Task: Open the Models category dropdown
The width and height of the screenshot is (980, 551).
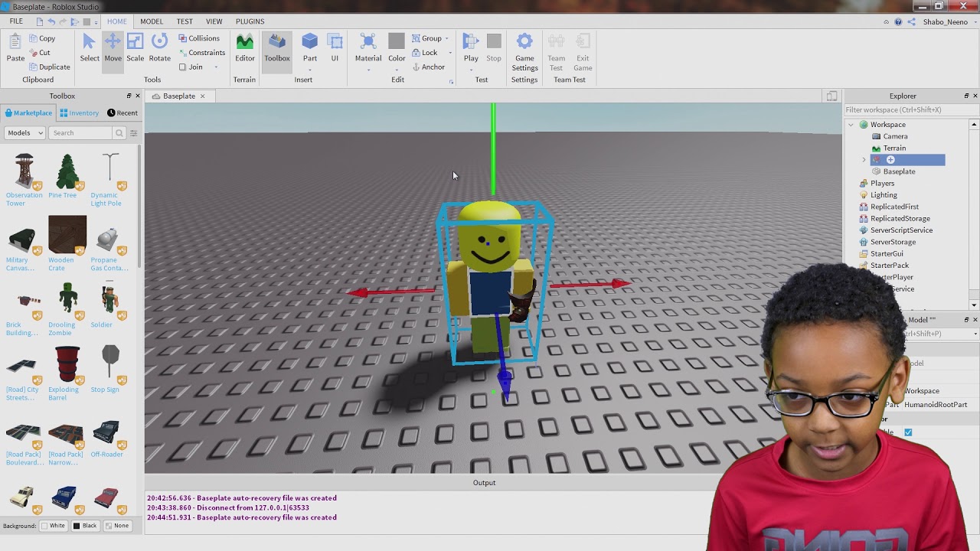Action: (x=25, y=133)
